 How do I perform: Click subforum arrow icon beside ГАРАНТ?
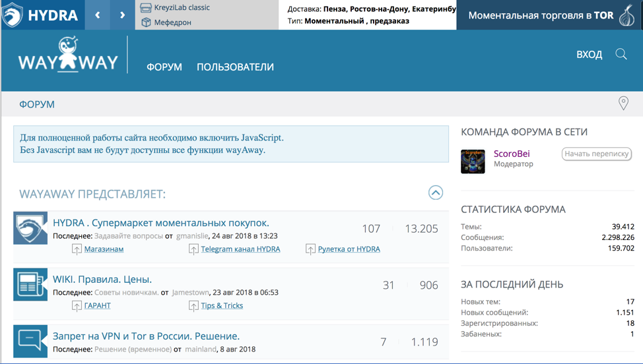(x=77, y=305)
